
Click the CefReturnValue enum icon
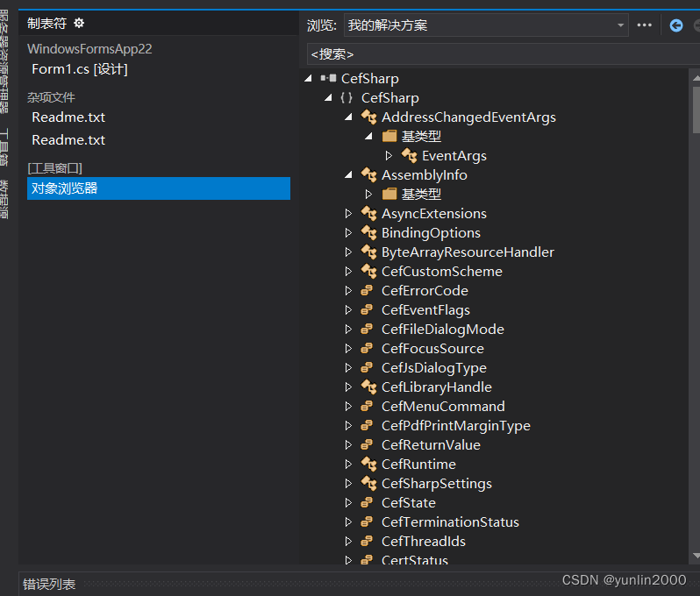(367, 444)
